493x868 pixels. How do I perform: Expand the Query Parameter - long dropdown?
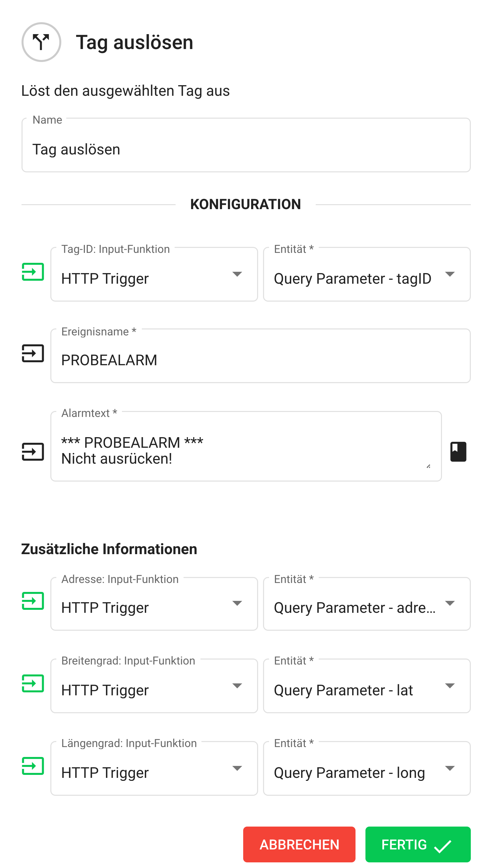367,769
